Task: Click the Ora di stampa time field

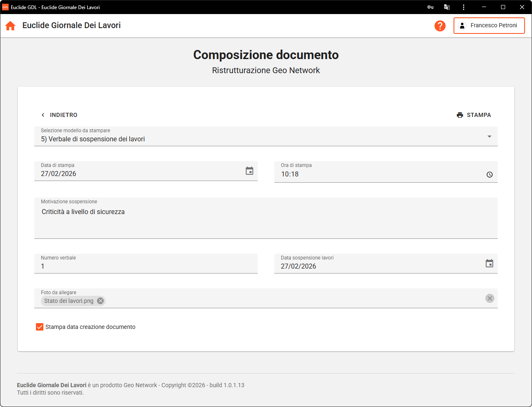Action: tap(372, 174)
